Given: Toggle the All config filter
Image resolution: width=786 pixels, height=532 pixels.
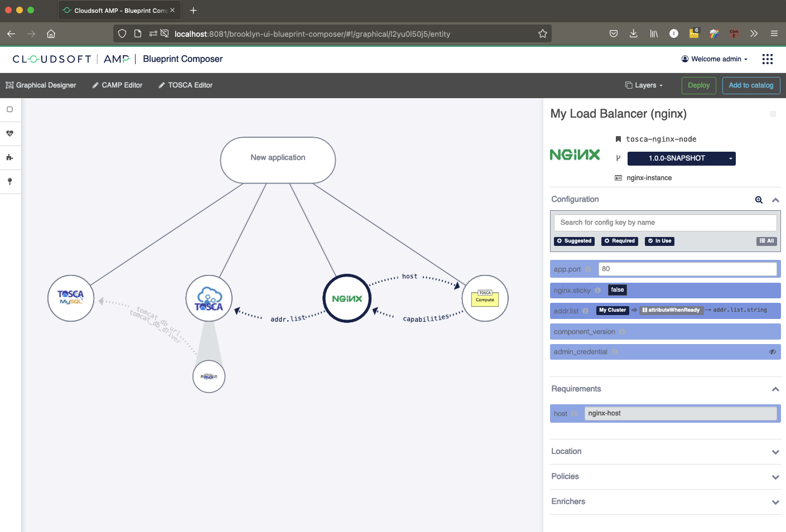Looking at the screenshot, I should pos(766,241).
